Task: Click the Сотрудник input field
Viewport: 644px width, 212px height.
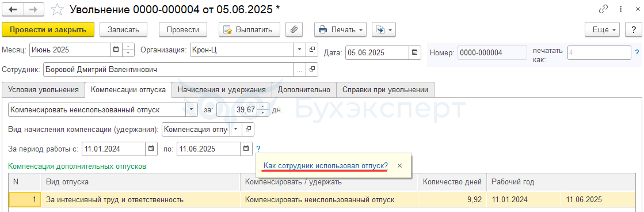Action: [x=169, y=70]
